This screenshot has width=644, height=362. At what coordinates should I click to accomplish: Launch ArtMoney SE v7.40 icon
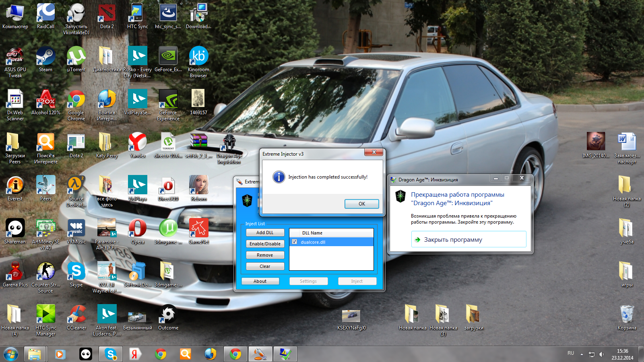click(46, 234)
